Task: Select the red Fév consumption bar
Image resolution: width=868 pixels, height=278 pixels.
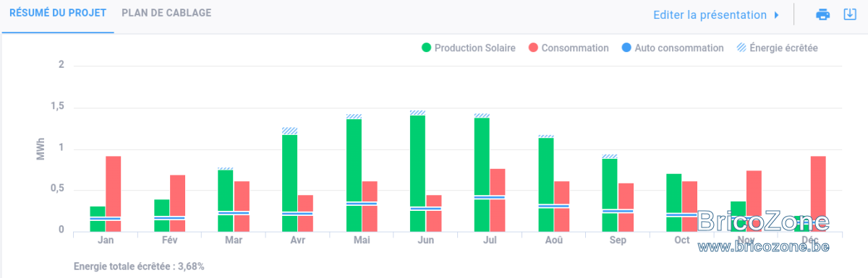Action: pos(177,203)
